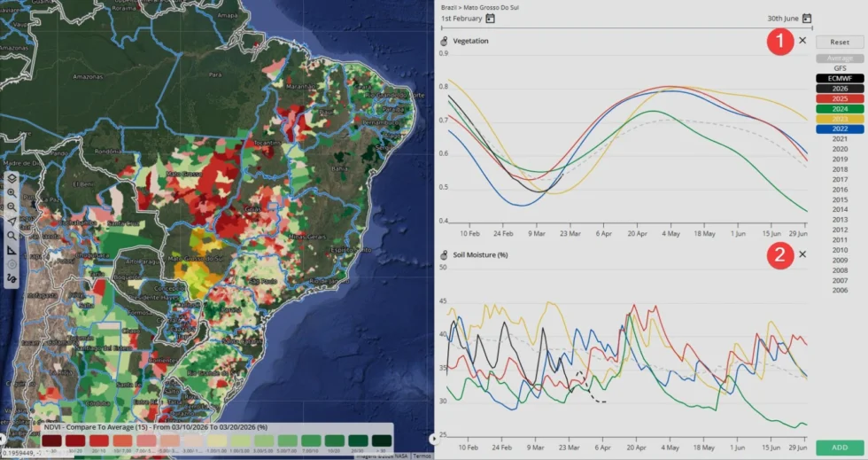
Task: Zoom out on the map
Action: [x=12, y=207]
